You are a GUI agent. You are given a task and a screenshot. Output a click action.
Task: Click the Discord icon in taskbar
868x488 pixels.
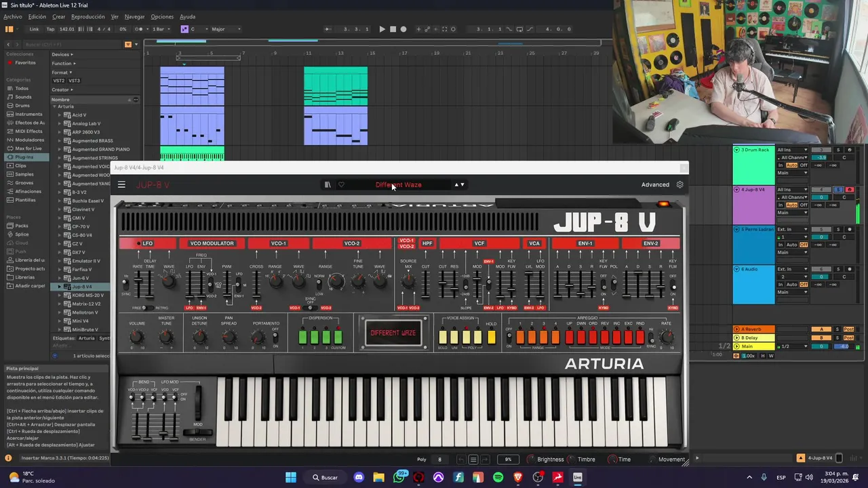[359, 477]
